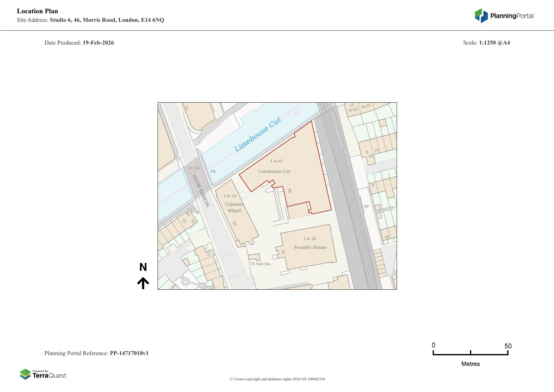Select the Location Plan heading
The width and height of the screenshot is (554, 392).
coord(38,11)
